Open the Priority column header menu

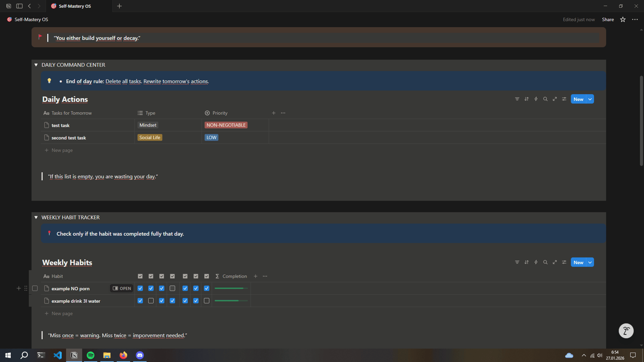pyautogui.click(x=235, y=113)
